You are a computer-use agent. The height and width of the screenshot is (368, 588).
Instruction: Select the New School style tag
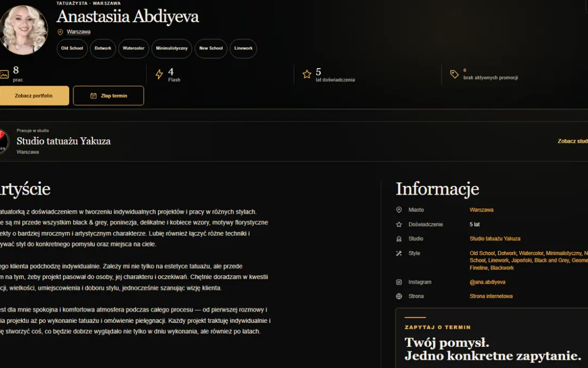click(211, 49)
